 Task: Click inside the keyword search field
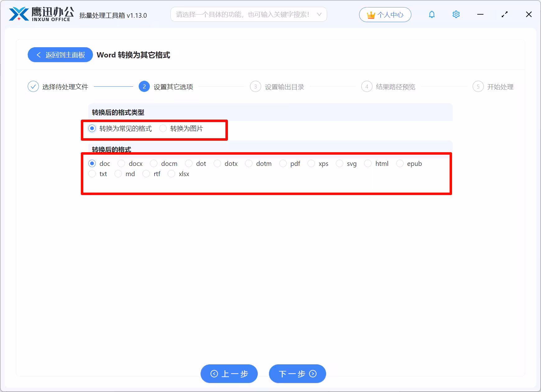(243, 14)
